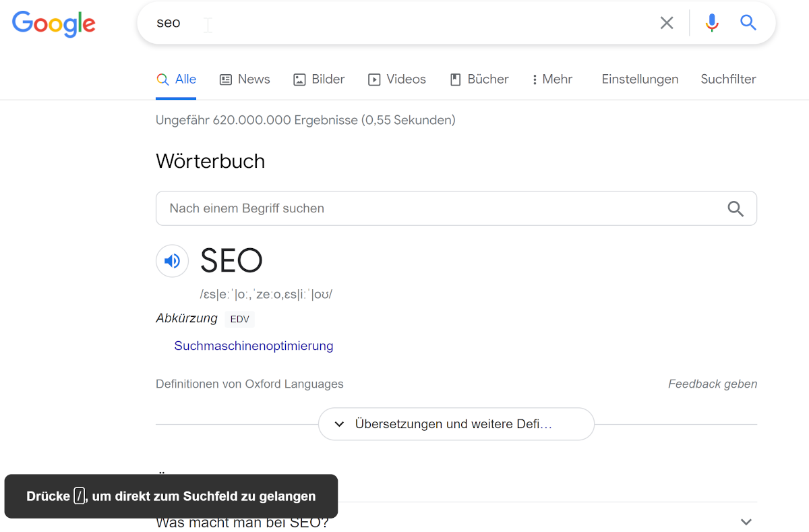Switch to the Alle results tab

[x=176, y=79]
